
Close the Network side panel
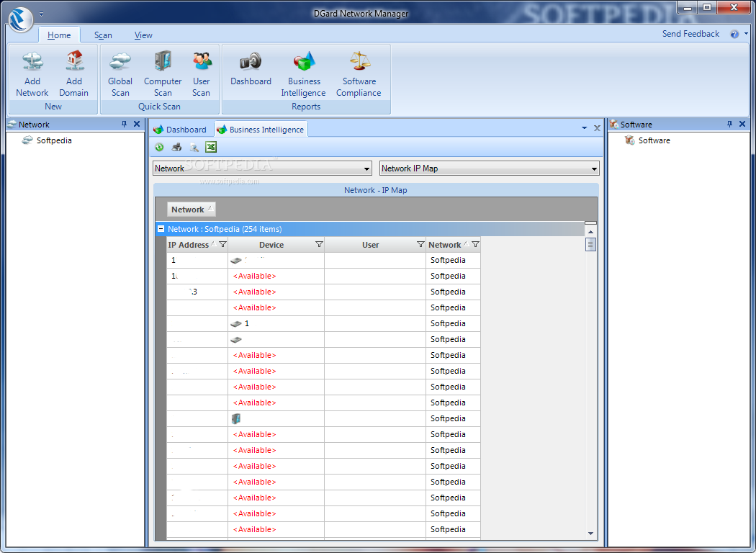pos(137,124)
